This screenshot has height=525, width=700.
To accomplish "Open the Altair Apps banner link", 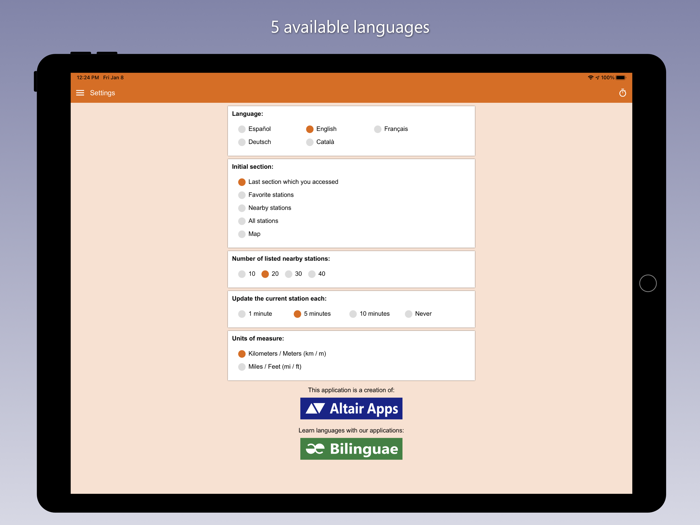I will coord(351,408).
